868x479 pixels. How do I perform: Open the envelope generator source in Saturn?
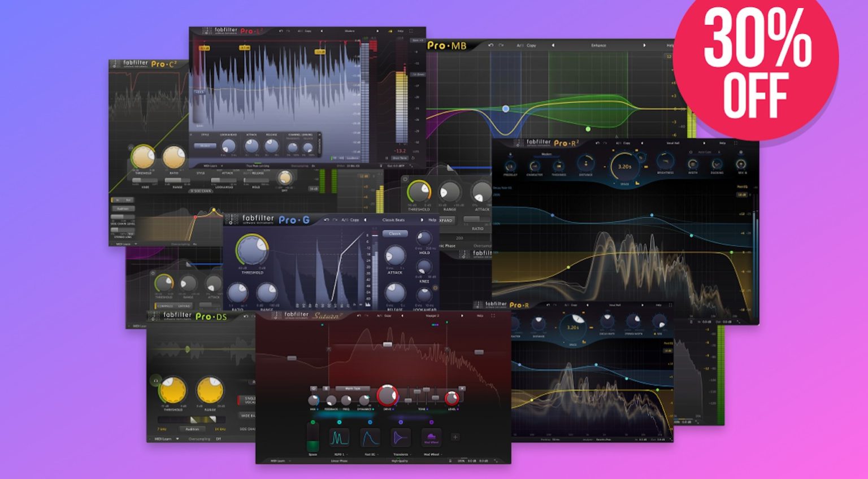click(x=370, y=437)
